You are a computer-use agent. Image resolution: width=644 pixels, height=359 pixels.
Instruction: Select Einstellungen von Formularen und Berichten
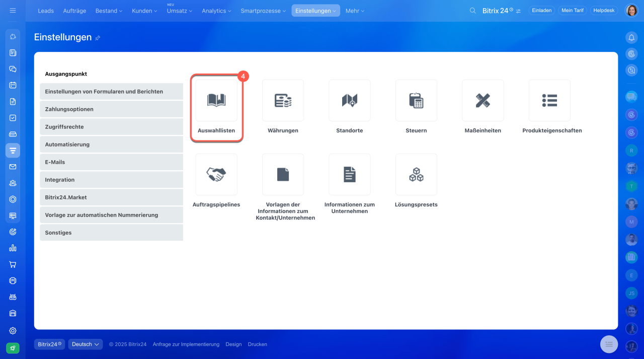[111, 92]
